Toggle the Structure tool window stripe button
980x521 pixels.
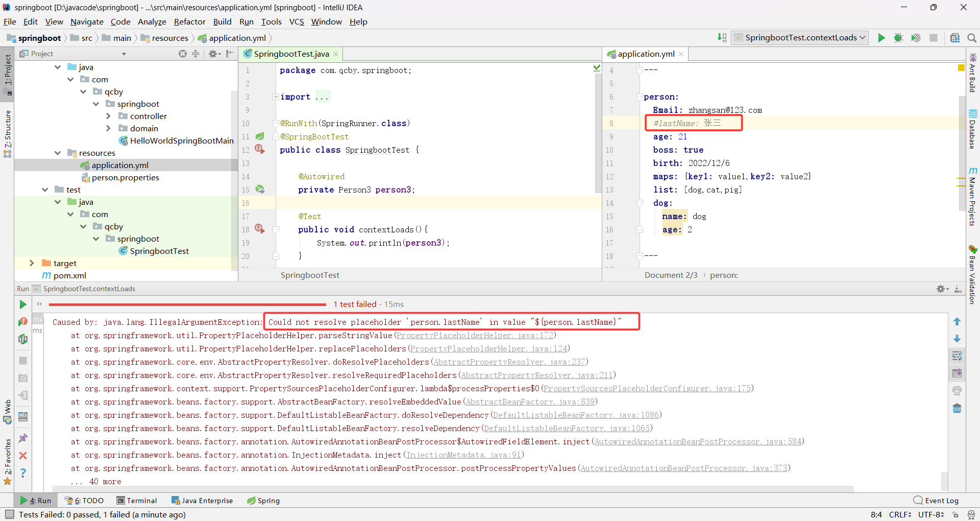(7, 133)
